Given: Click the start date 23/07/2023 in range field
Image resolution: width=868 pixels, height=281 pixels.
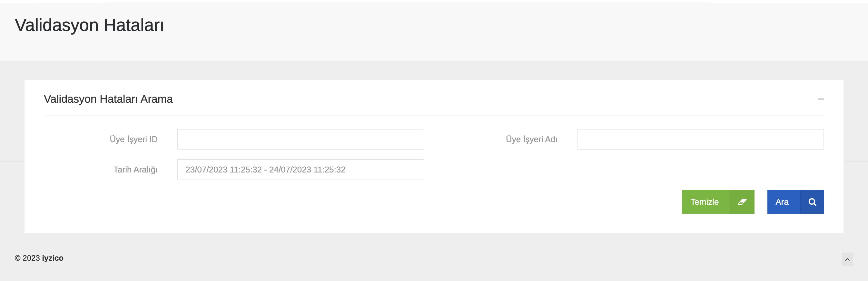Looking at the screenshot, I should [x=206, y=170].
